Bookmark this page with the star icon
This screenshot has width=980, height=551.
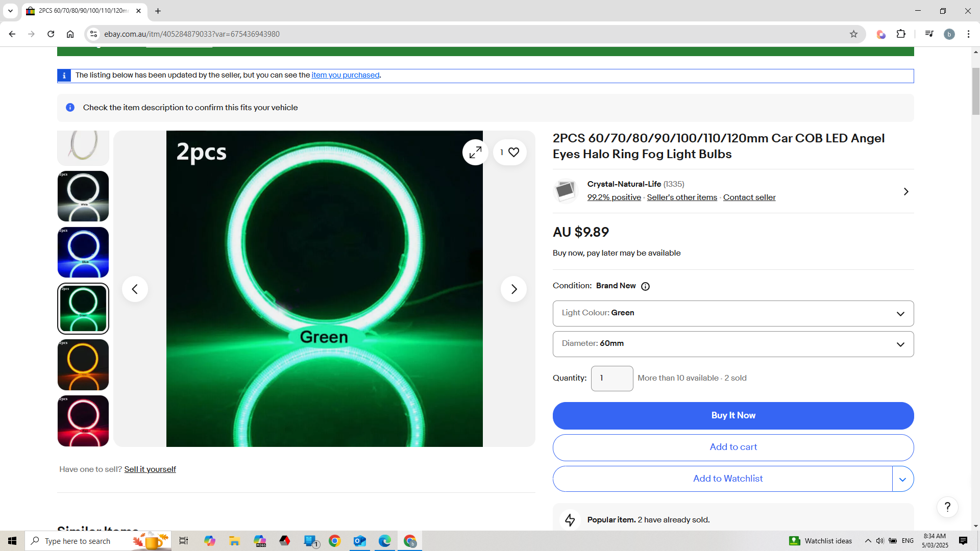[x=853, y=34]
